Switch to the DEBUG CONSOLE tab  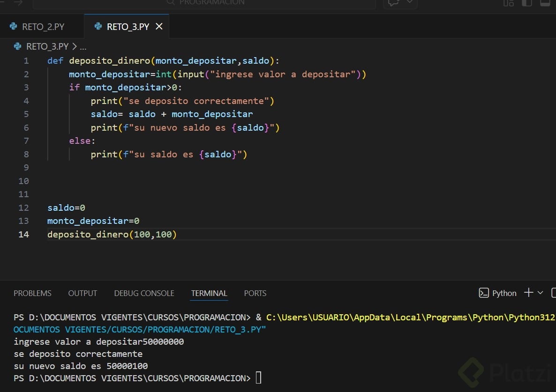[144, 293]
